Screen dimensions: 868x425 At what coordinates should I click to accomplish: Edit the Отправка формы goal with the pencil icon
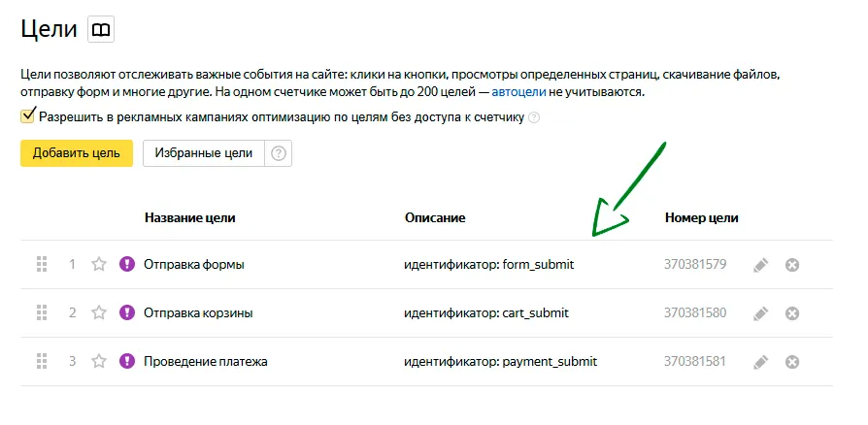(761, 265)
